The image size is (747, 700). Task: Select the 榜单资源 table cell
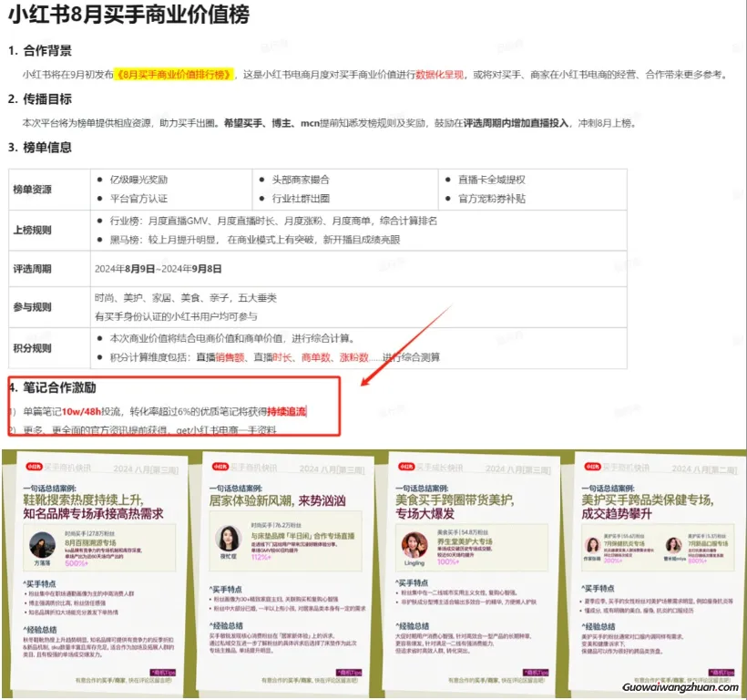(49, 190)
